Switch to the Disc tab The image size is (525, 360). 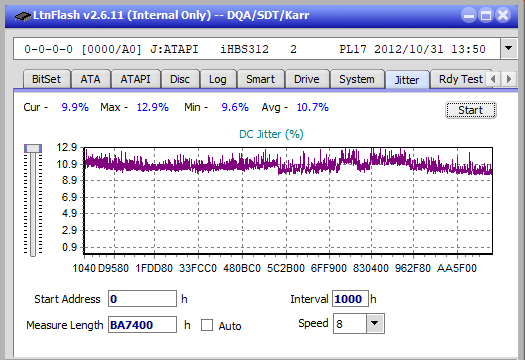pos(180,79)
